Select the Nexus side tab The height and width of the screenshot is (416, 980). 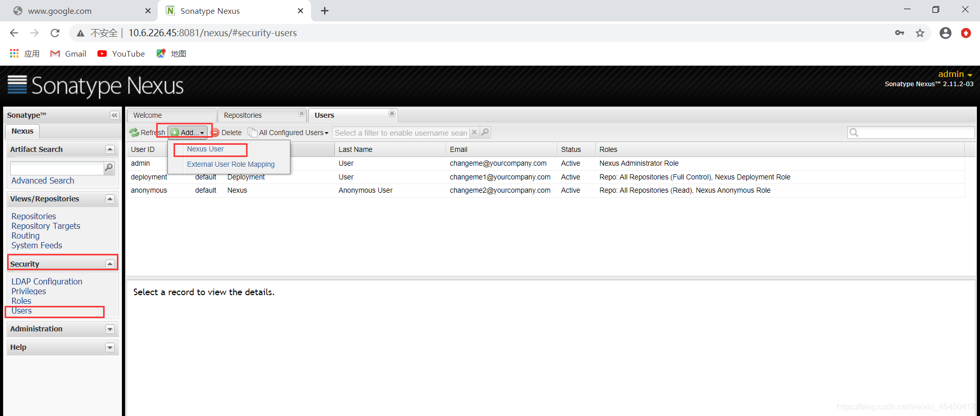pyautogui.click(x=22, y=131)
